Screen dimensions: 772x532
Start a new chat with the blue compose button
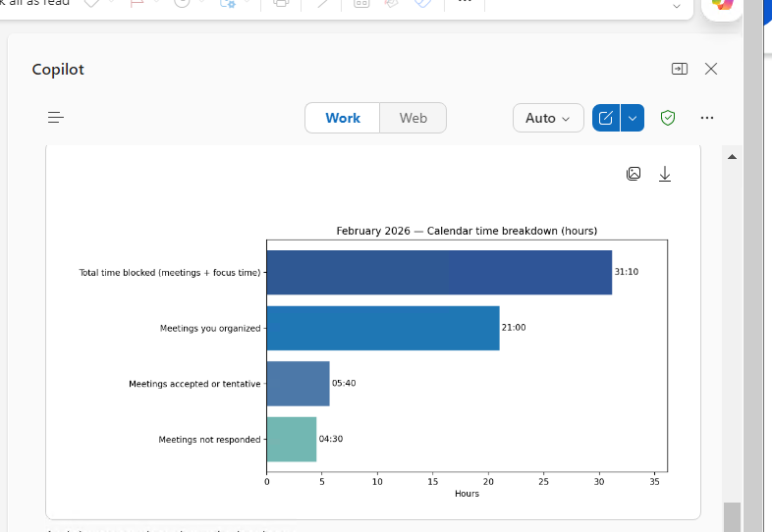pos(606,118)
